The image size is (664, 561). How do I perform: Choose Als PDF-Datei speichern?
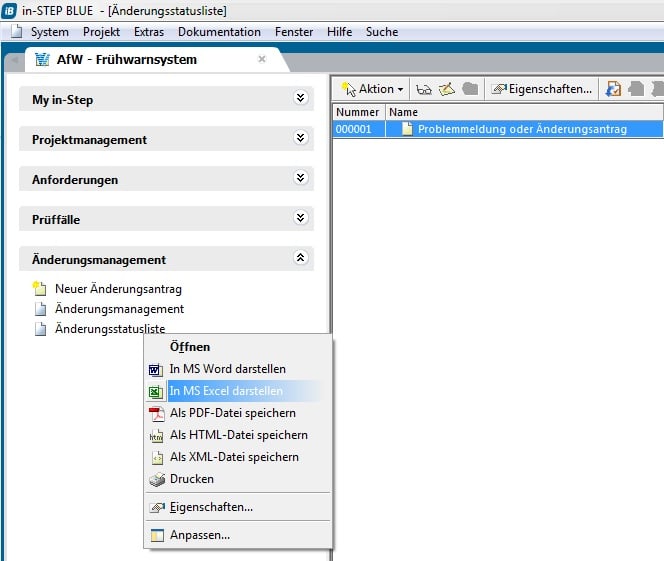pyautogui.click(x=232, y=413)
